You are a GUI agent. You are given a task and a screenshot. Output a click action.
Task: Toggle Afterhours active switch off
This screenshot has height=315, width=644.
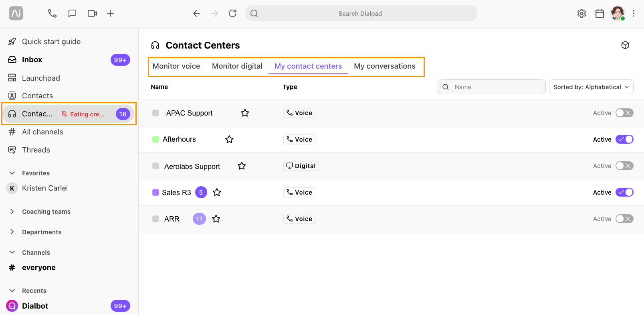pos(624,139)
